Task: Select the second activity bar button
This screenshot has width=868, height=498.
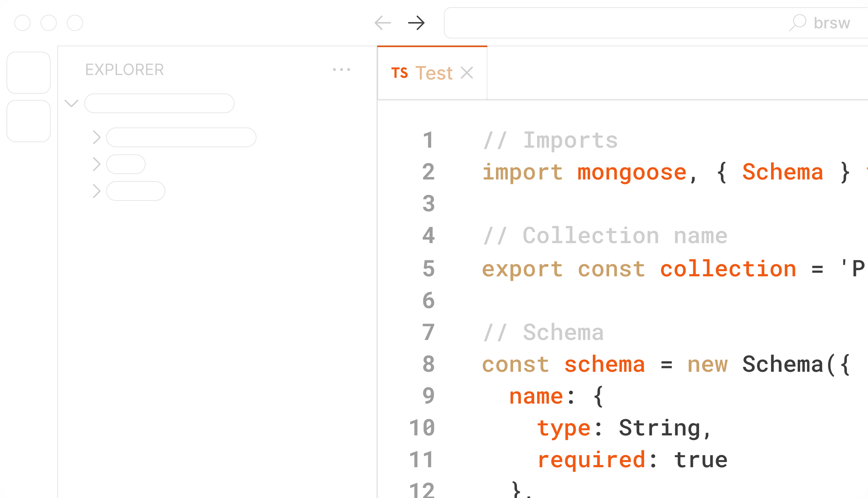Action: tap(29, 121)
